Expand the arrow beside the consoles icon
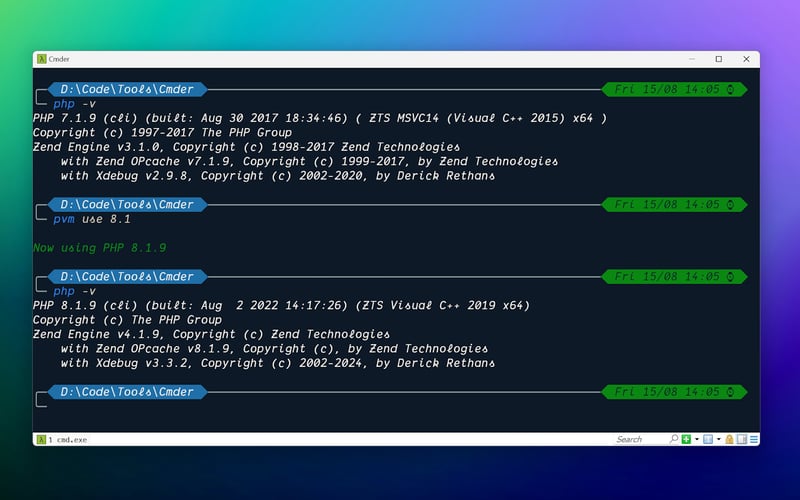 [x=718, y=439]
